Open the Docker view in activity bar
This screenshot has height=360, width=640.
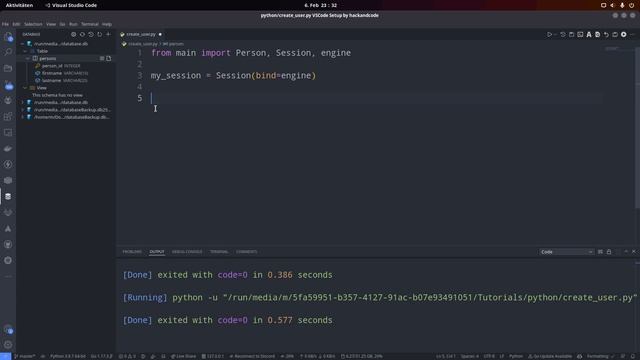(x=8, y=149)
